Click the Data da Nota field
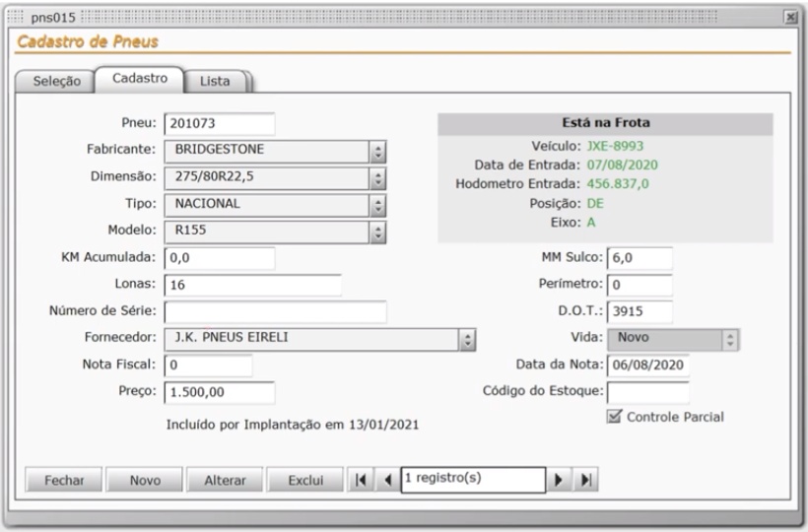This screenshot has height=532, width=808. click(648, 366)
